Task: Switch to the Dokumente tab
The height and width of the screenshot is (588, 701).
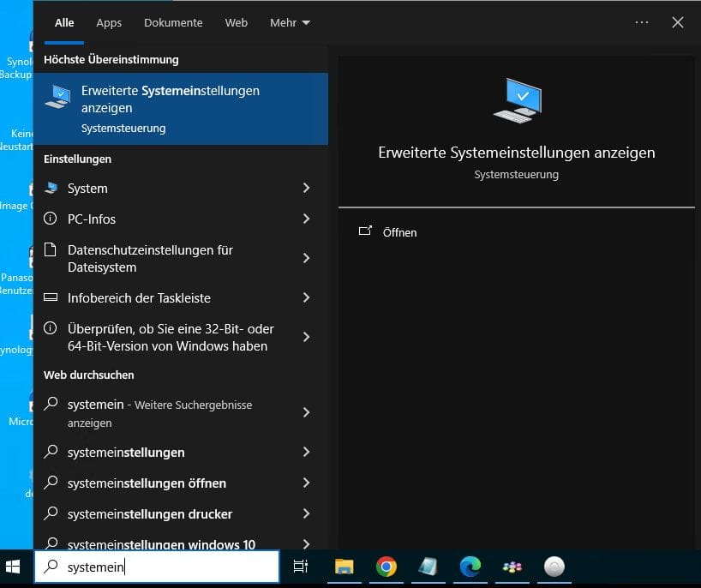Action: 173,22
